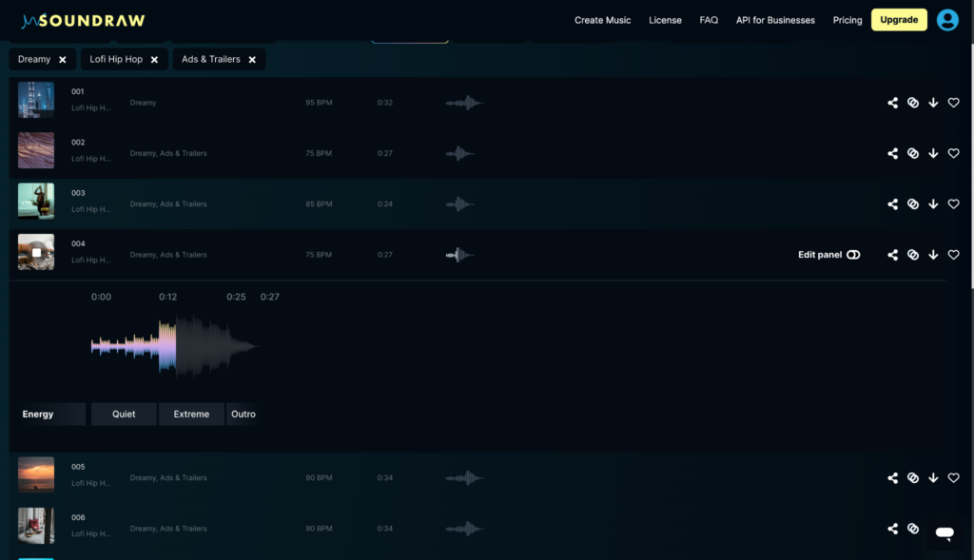Image resolution: width=974 pixels, height=560 pixels.
Task: Find similar tracks to song 005
Action: pos(912,477)
